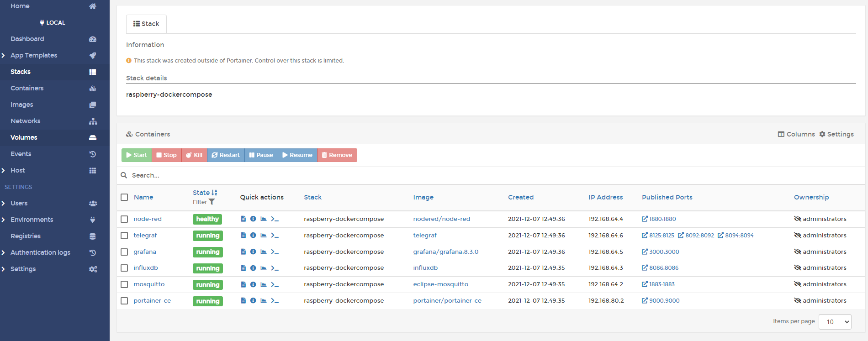The height and width of the screenshot is (341, 868).
Task: Expand the App Templates sidebar section
Action: pos(3,56)
